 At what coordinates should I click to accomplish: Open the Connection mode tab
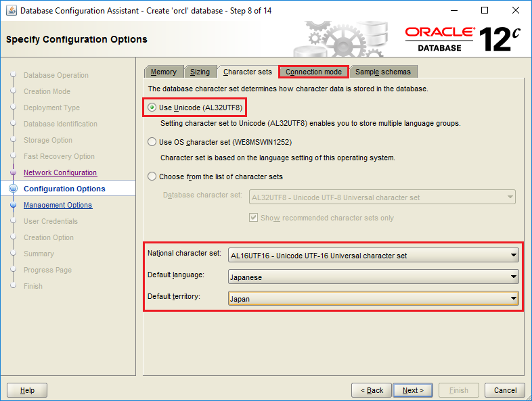coord(313,72)
